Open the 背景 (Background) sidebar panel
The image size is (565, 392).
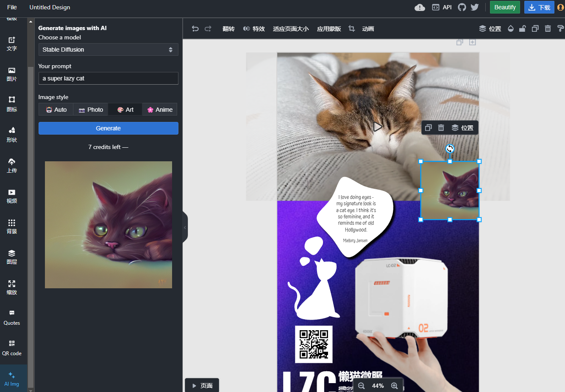click(12, 226)
